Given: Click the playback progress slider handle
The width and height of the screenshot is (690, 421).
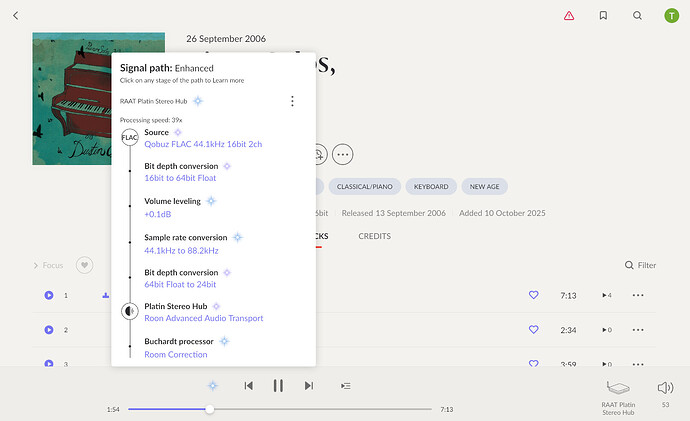Looking at the screenshot, I should (209, 409).
